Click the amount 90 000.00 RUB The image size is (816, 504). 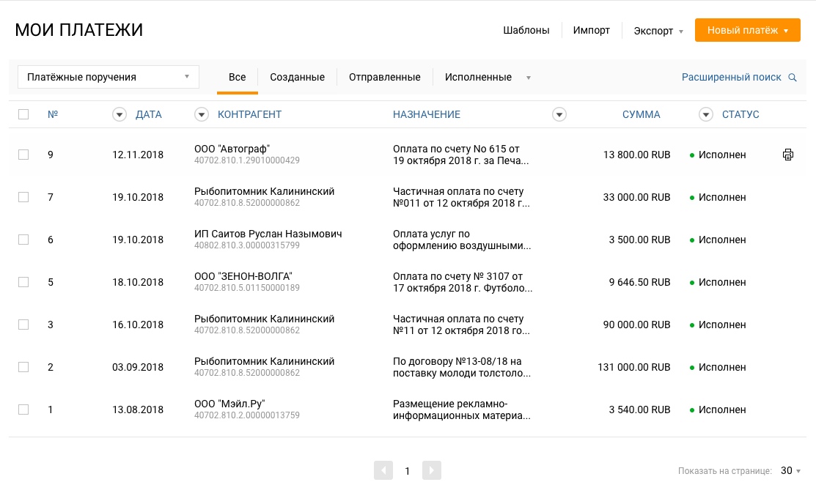tap(636, 325)
